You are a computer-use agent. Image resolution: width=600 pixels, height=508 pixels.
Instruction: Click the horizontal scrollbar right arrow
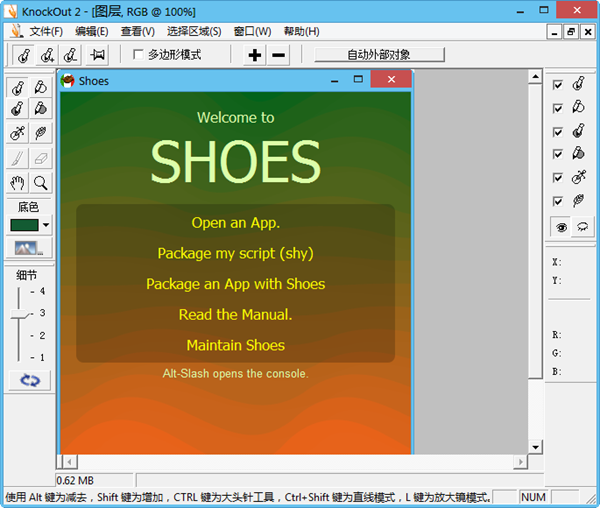[x=520, y=462]
